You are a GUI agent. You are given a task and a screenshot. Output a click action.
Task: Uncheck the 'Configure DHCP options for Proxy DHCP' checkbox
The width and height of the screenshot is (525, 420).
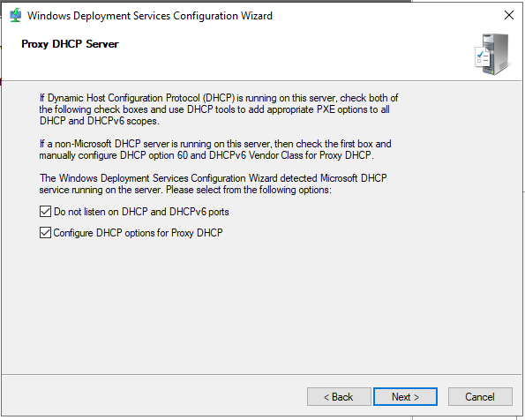tap(45, 232)
